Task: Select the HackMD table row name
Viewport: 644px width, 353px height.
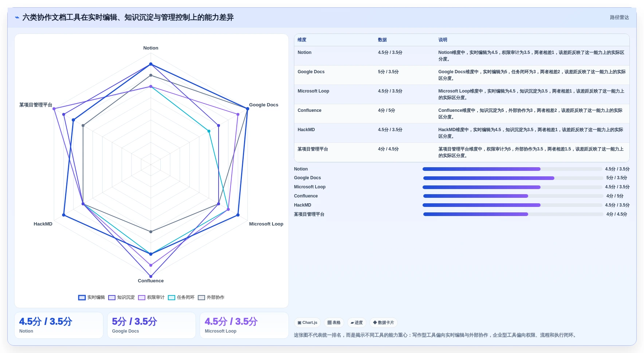Action: click(306, 130)
